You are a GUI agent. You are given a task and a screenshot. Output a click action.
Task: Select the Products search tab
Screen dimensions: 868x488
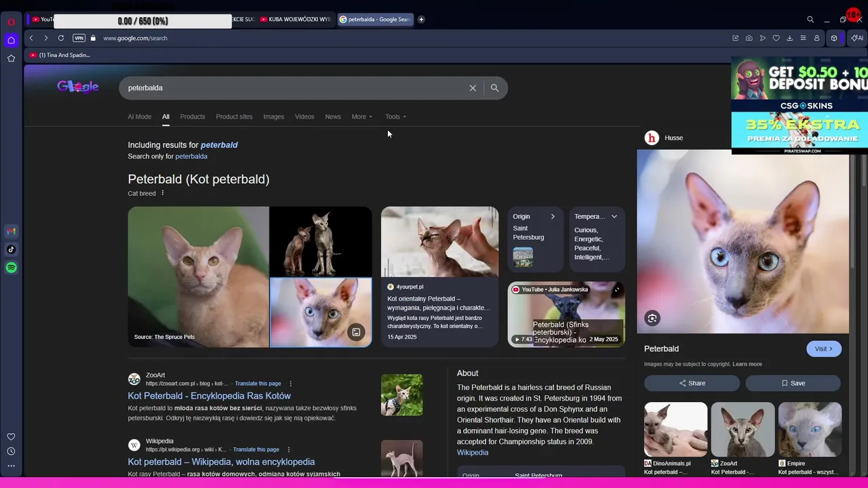coord(193,117)
